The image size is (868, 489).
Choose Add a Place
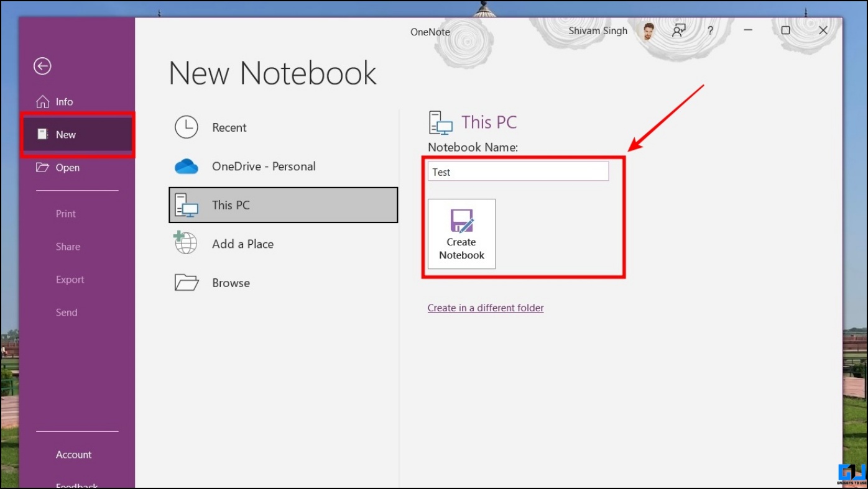(x=284, y=244)
